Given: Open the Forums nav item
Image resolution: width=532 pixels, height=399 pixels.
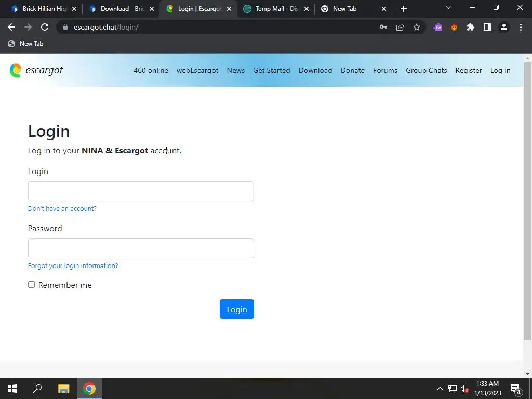Looking at the screenshot, I should click(x=385, y=70).
